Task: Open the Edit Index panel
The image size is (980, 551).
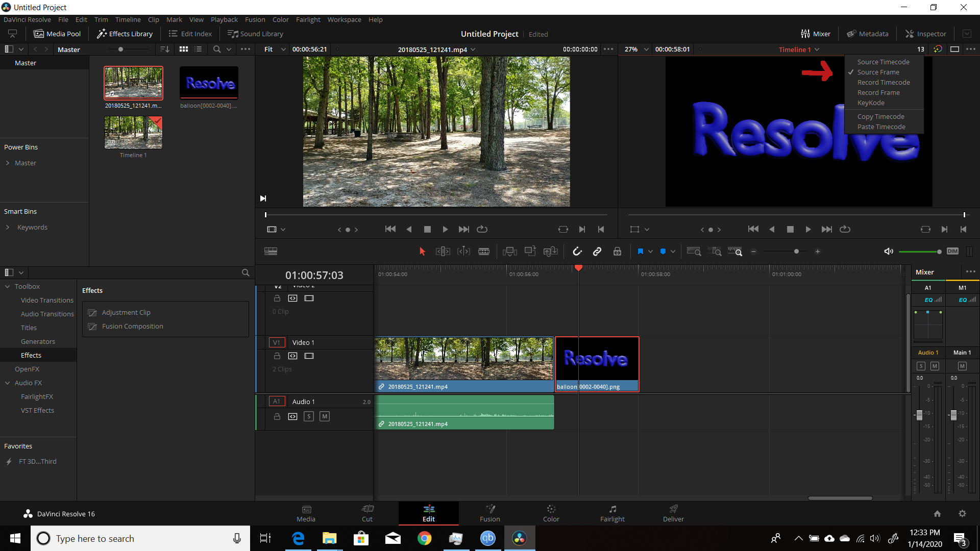Action: tap(190, 34)
